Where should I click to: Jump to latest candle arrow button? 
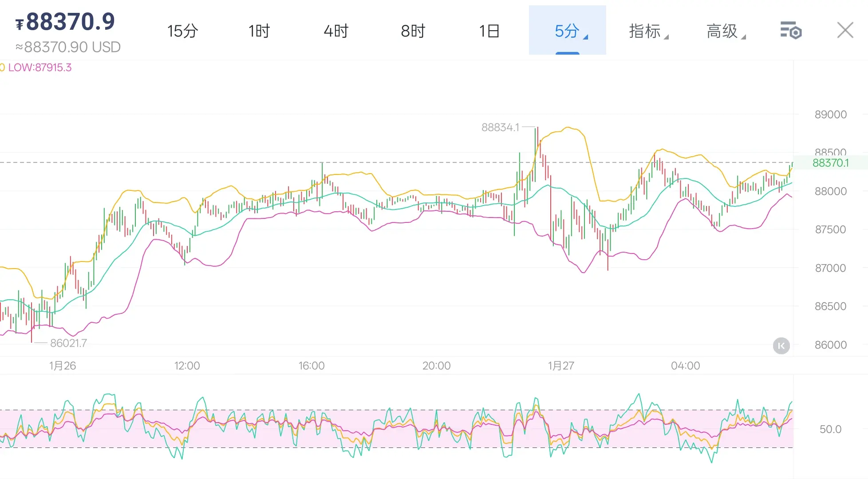pyautogui.click(x=781, y=346)
